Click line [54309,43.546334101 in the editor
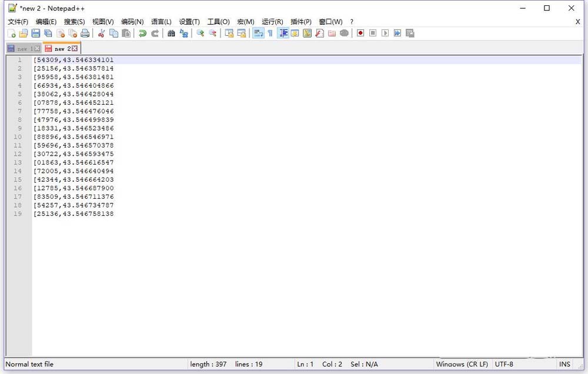 [x=73, y=60]
